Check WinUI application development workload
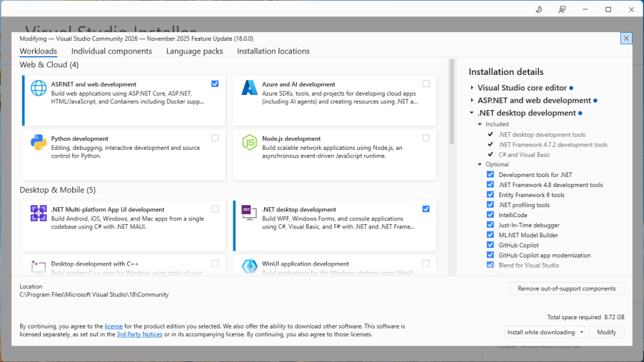The height and width of the screenshot is (362, 644). tap(426, 263)
